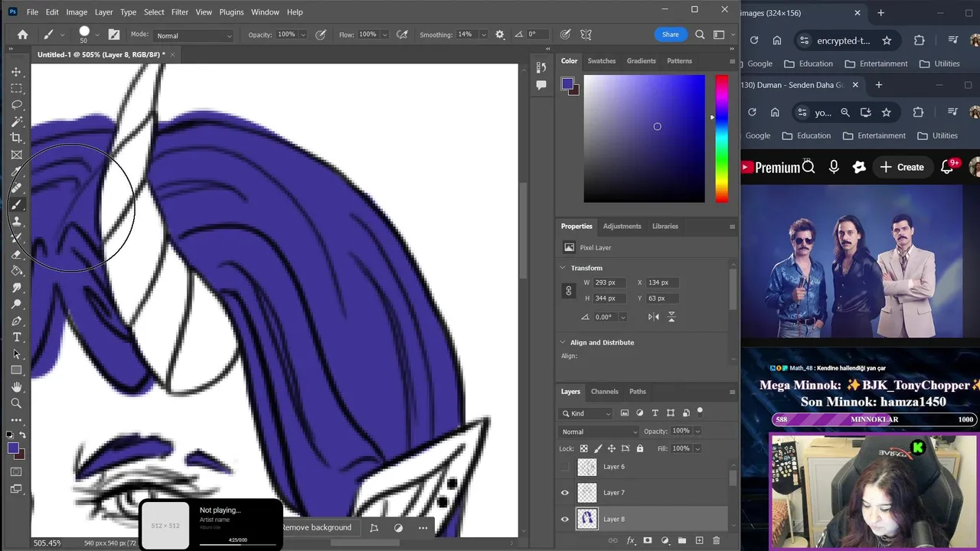Select the Zoom tool
The image size is (980, 551).
pos(16,403)
